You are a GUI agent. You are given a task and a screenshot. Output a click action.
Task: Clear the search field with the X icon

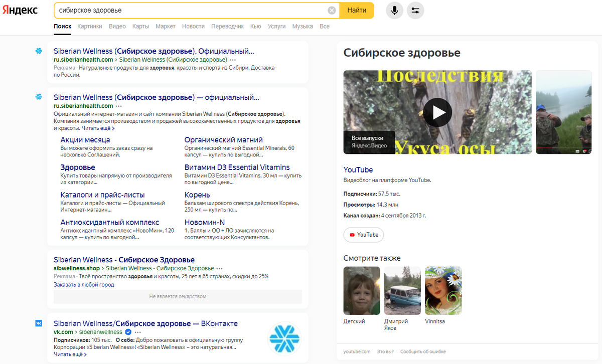332,10
